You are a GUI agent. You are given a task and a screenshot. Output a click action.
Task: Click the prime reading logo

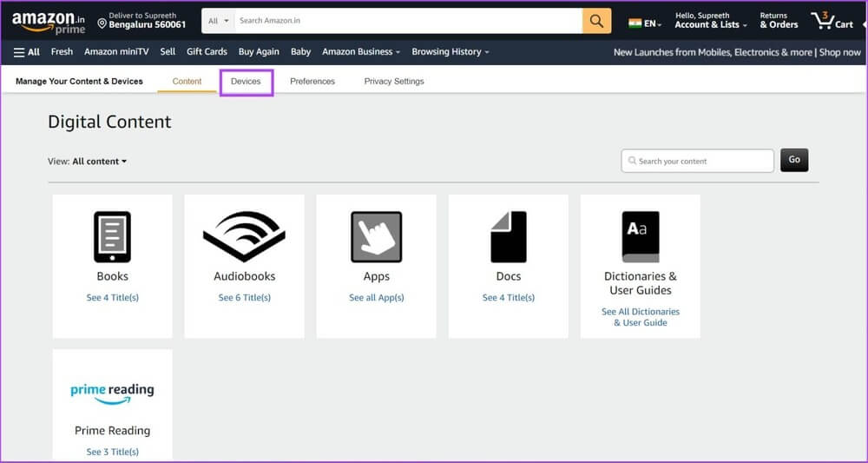click(x=112, y=393)
